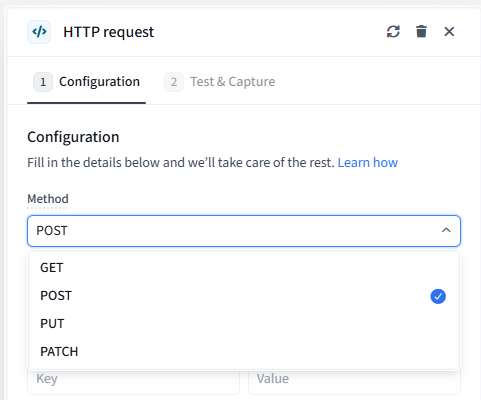Open the Learn how link
Screen dimensions: 481x400
368,163
